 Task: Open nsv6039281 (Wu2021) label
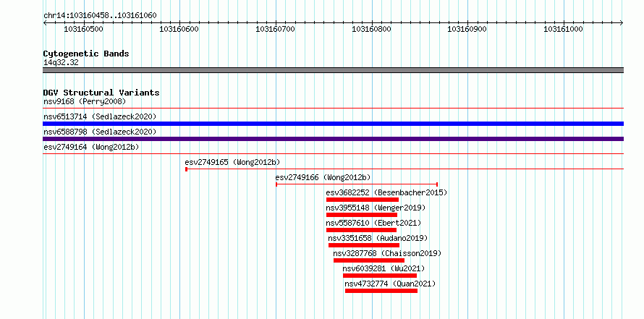pyautogui.click(x=384, y=268)
